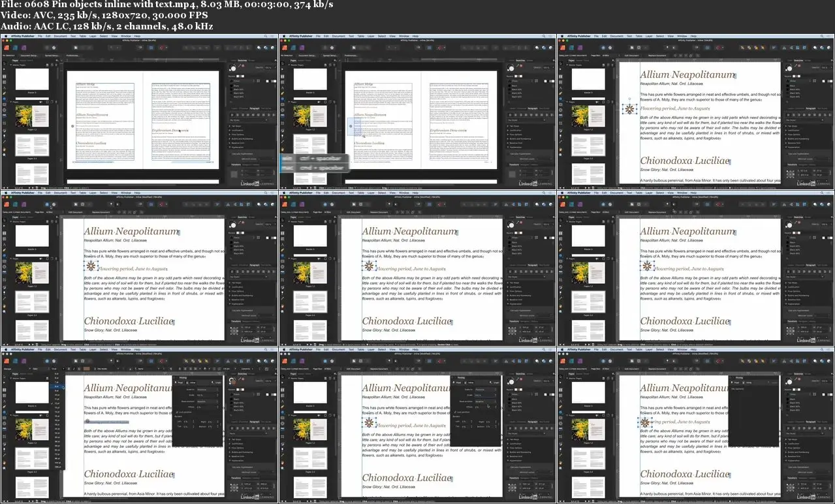Viewport: 835px width, 504px height.
Task: Select Master A thumbnail in top-left frame
Action: coord(32,80)
